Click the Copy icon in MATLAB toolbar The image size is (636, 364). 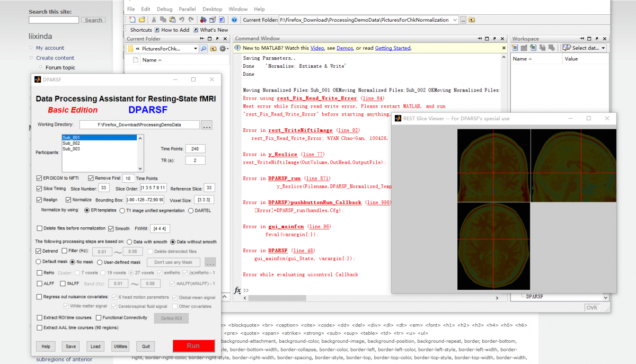click(163, 20)
